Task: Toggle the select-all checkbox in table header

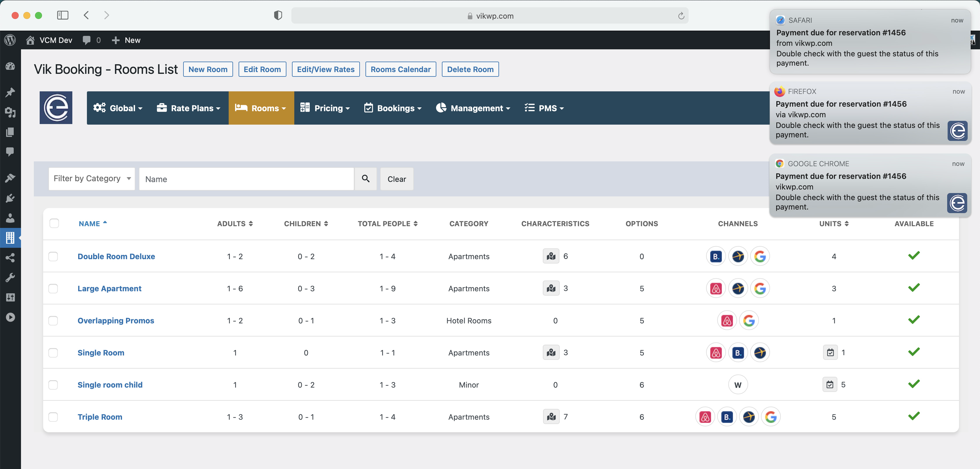Action: (54, 224)
